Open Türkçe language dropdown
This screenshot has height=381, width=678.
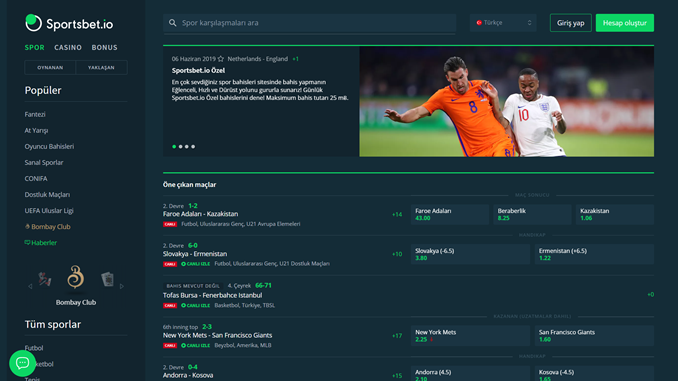503,23
